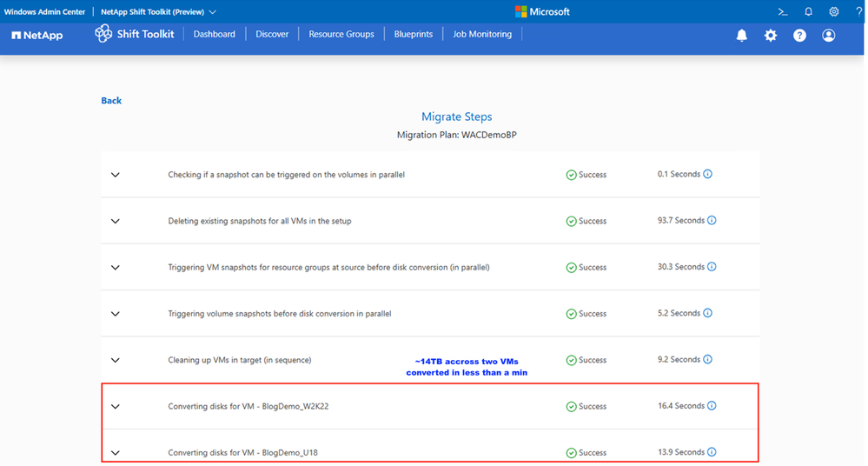Viewport: 868px width, 466px height.
Task: Expand the 'Checking if a snapshot' step
Action: coord(116,175)
